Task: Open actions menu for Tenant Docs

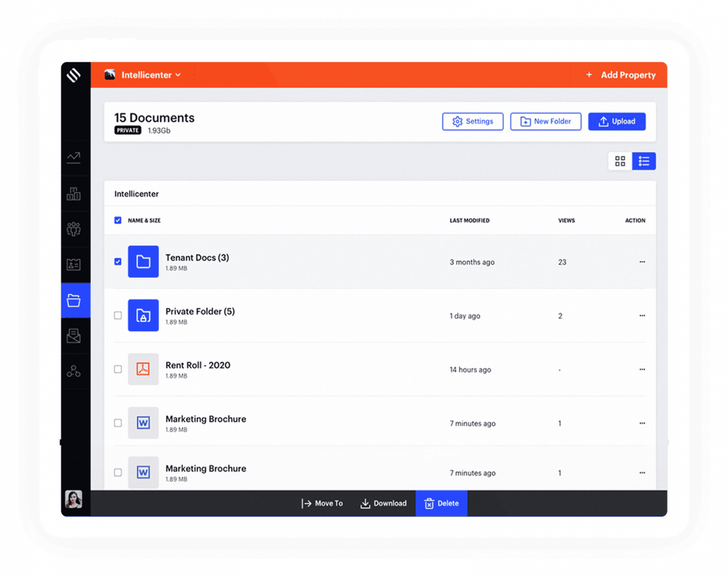Action: pyautogui.click(x=642, y=262)
